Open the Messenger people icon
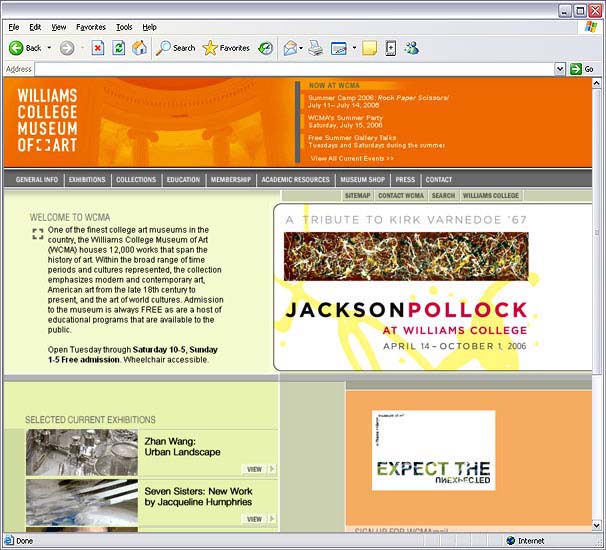Image resolution: width=606 pixels, height=550 pixels. pyautogui.click(x=411, y=48)
